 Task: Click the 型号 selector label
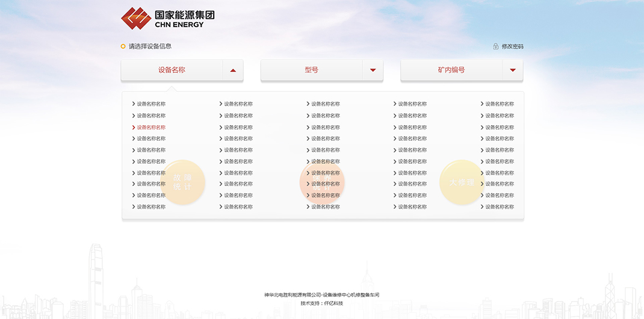311,70
